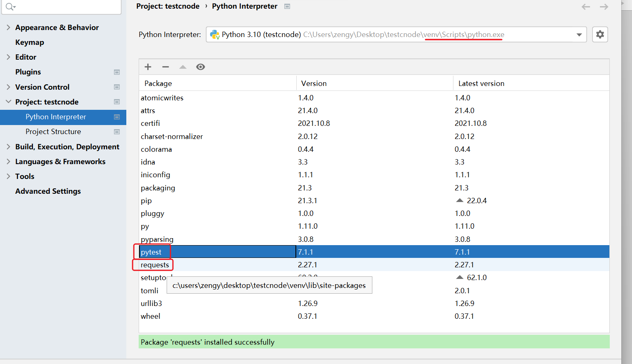Click the search icon in settings search box

[x=10, y=7]
